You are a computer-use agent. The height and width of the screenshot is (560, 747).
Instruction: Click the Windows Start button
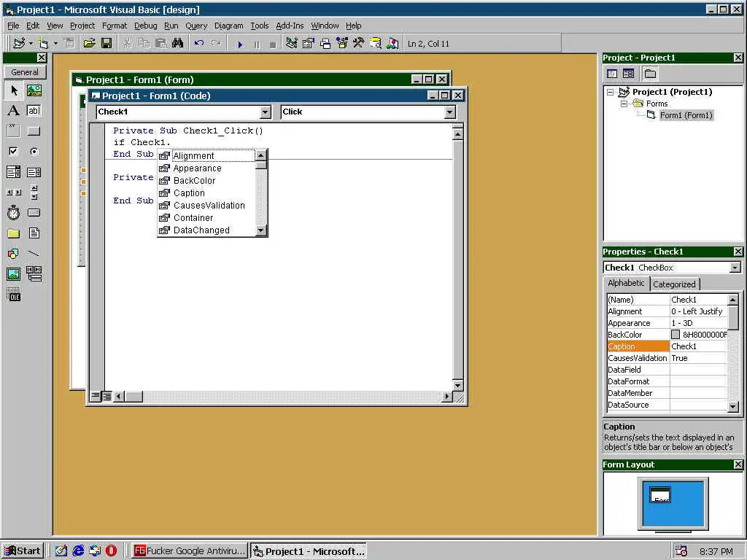click(x=23, y=551)
